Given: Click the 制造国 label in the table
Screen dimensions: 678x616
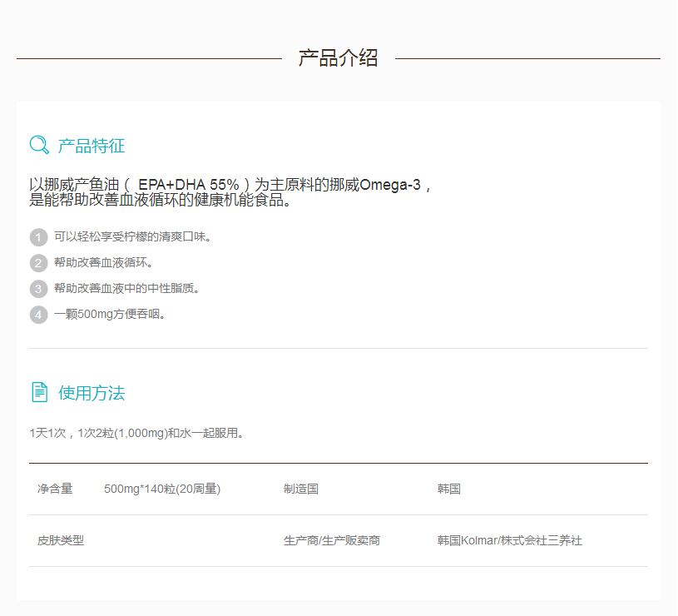Looking at the screenshot, I should 301,489.
